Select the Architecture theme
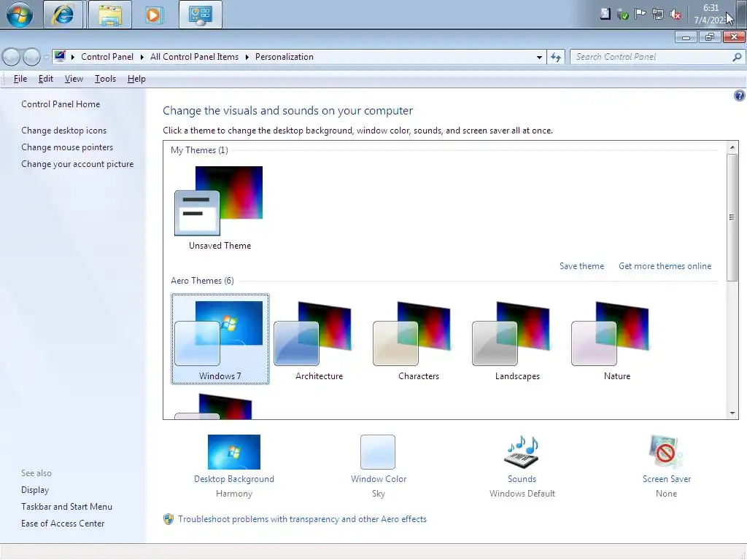Viewport: 747px width, 560px height. (320, 339)
